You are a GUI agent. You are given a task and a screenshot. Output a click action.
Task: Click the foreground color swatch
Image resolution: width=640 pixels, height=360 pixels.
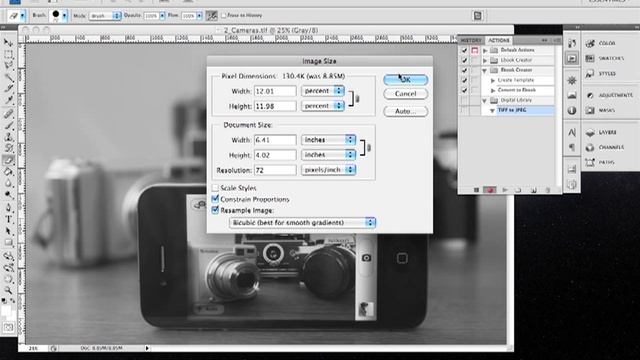tap(6, 311)
